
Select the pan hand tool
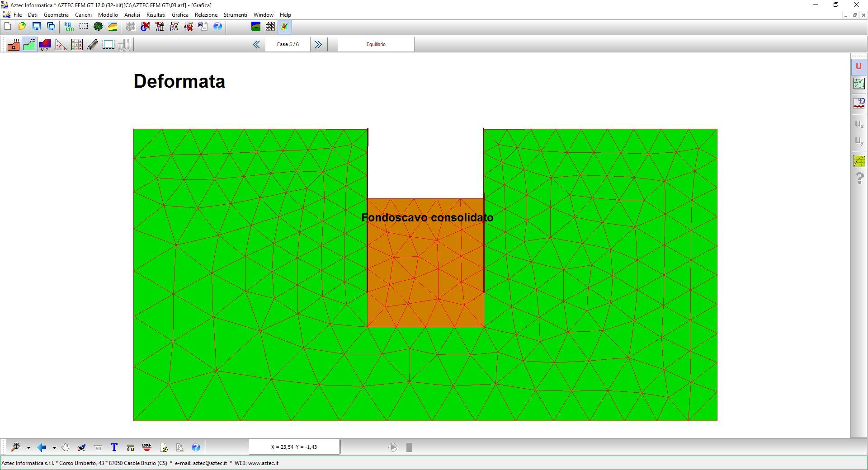[66, 447]
